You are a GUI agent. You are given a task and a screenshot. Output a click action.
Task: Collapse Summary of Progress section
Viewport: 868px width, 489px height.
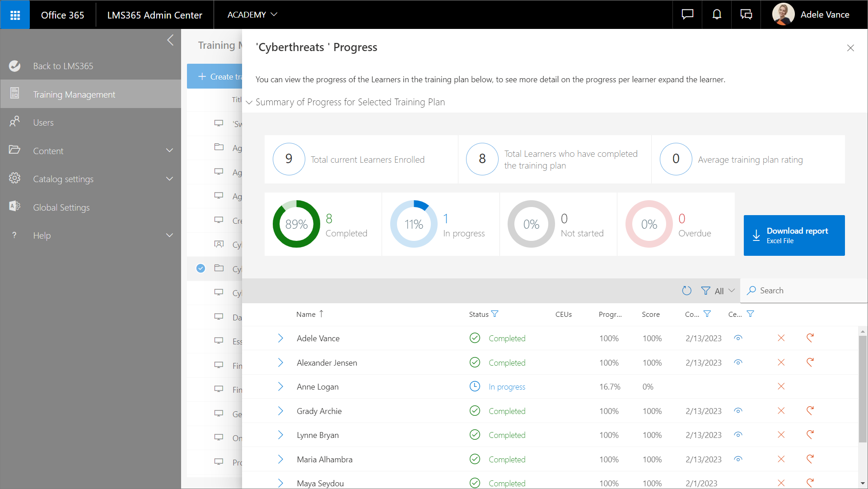(x=249, y=102)
